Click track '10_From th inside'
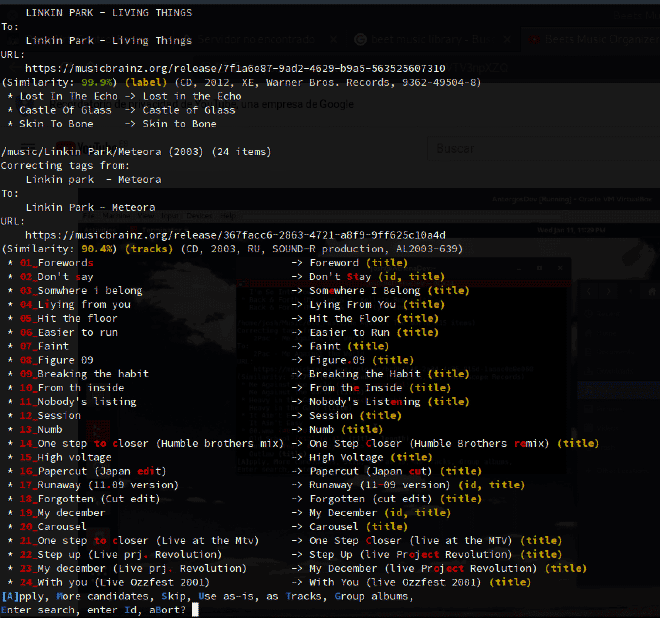The height and width of the screenshot is (618, 660). [x=72, y=388]
